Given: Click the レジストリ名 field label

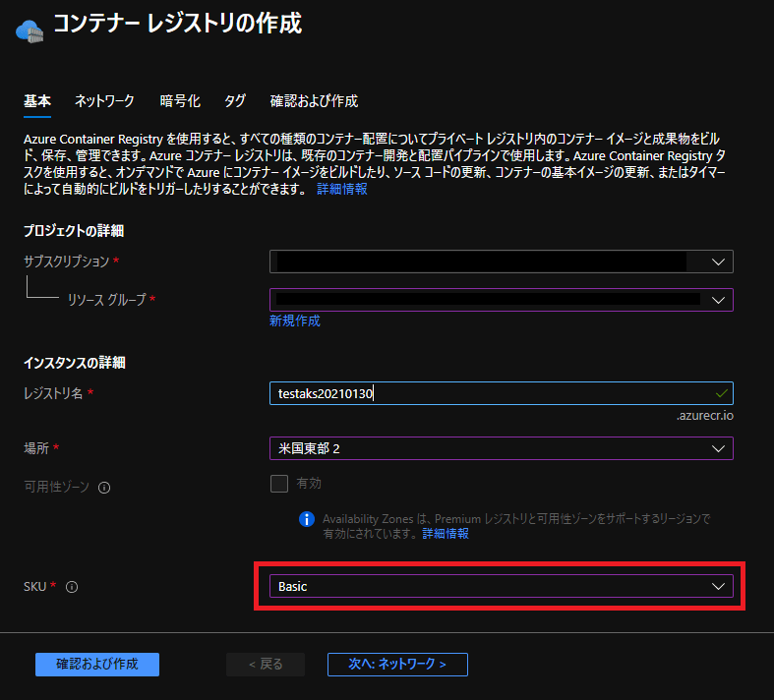Looking at the screenshot, I should [53, 393].
